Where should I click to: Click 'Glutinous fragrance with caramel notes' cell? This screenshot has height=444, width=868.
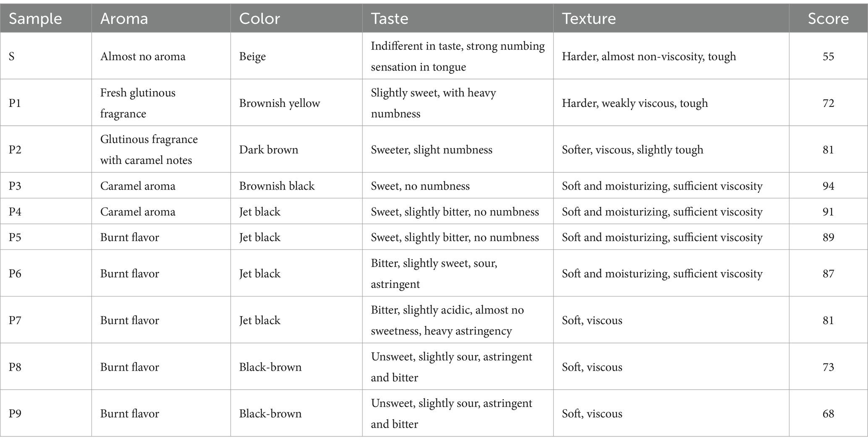[x=149, y=150]
